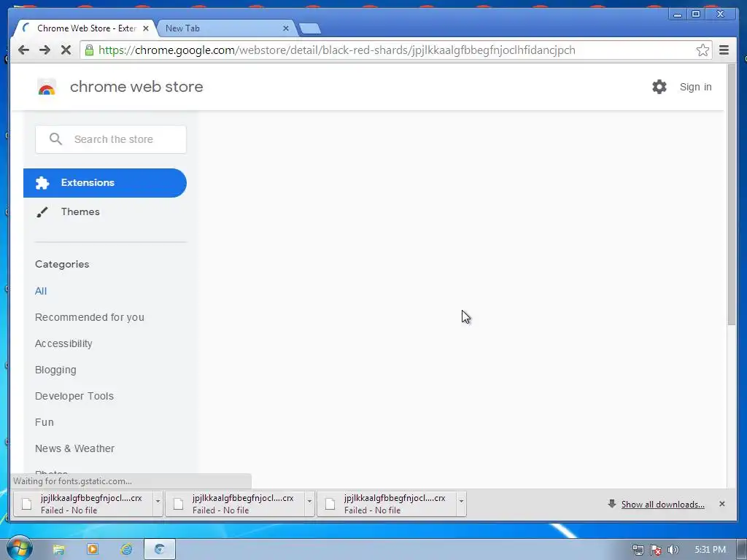
Task: Click the search magnifier icon
Action: tap(55, 139)
